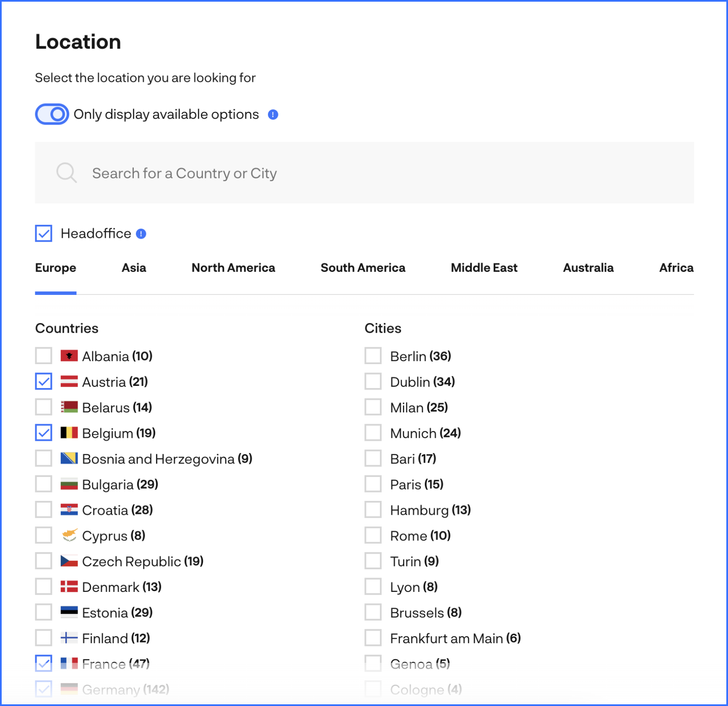Click the Bari (17) label
This screenshot has width=728, height=706.
tap(413, 459)
